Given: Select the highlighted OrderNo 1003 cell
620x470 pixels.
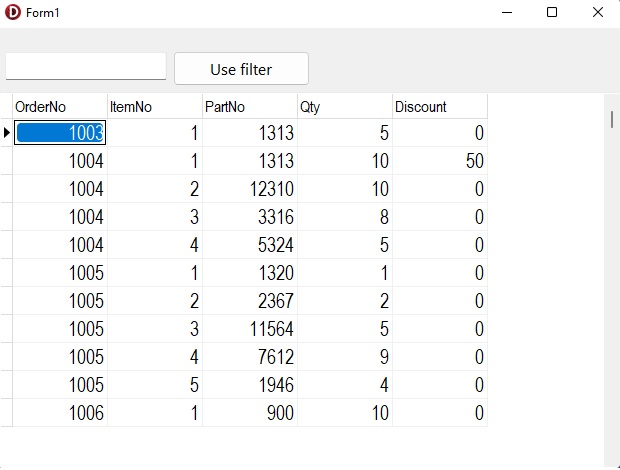Looking at the screenshot, I should click(x=60, y=133).
